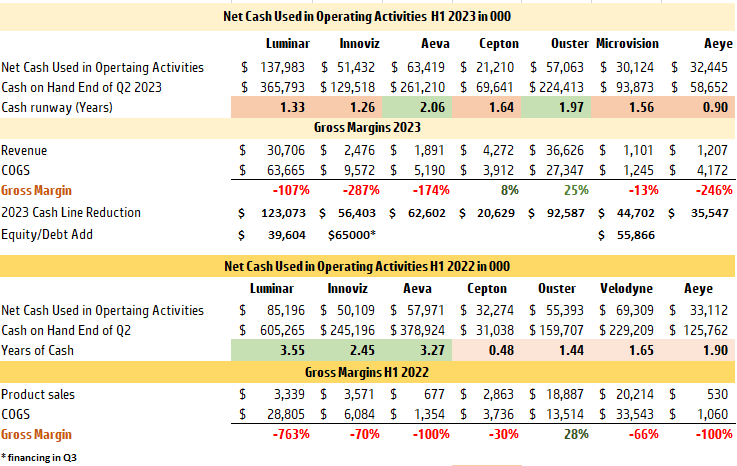The height and width of the screenshot is (466, 737).
Task: Click the 'Cash on Hand End of Q2 2023' label
Action: [81, 87]
